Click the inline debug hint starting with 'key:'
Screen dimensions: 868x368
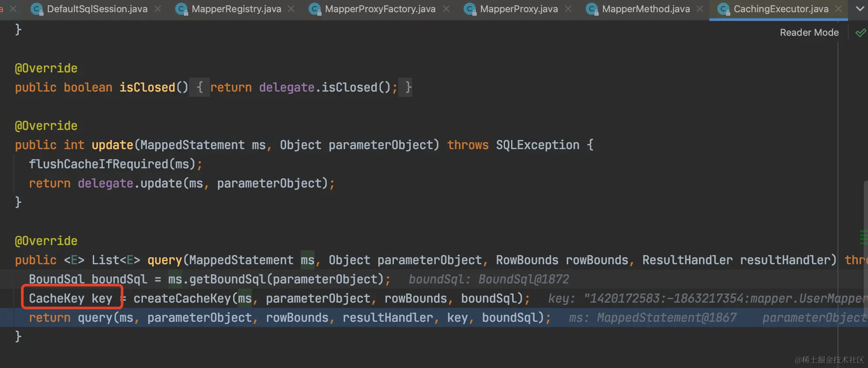[708, 298]
